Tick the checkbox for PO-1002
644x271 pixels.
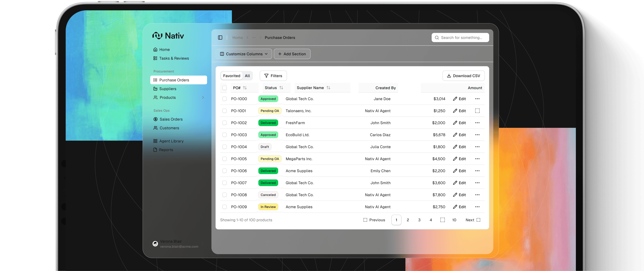click(224, 123)
